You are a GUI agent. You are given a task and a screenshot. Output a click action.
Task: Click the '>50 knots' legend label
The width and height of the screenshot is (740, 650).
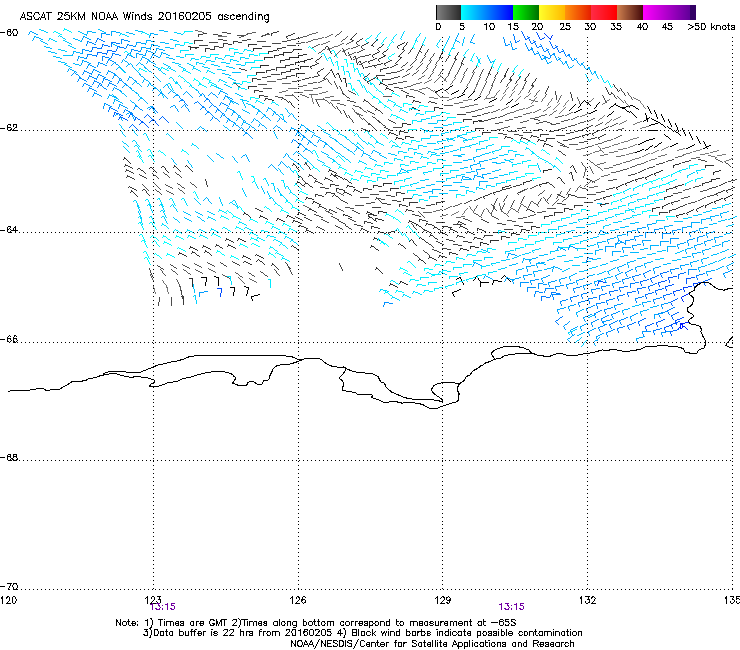711,27
